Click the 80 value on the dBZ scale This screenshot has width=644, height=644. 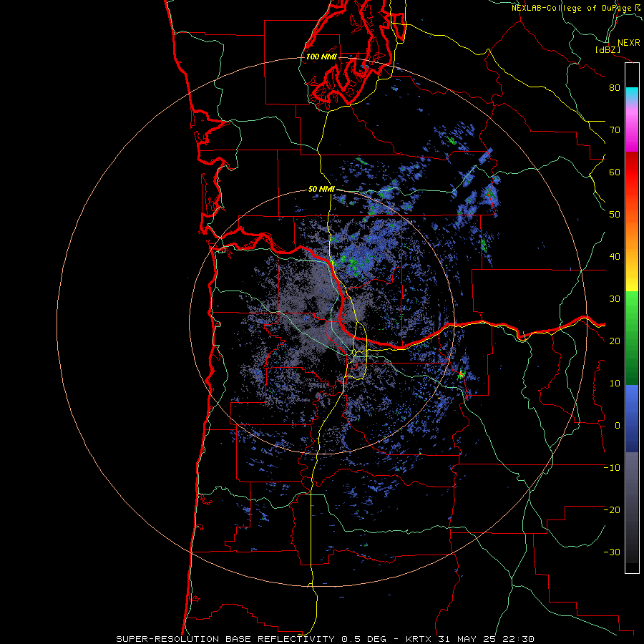pos(615,87)
